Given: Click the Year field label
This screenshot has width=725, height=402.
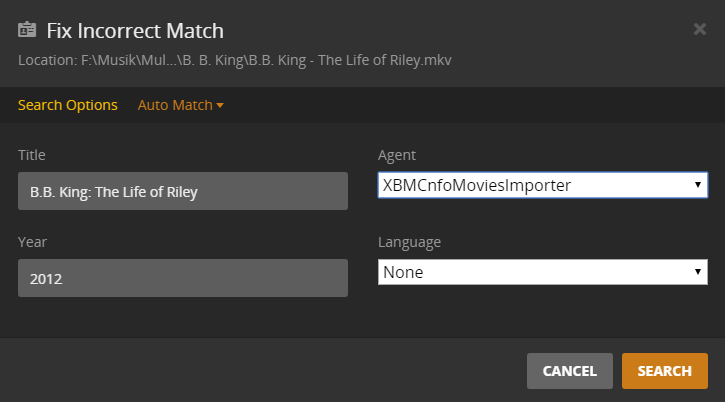Looking at the screenshot, I should [x=32, y=242].
